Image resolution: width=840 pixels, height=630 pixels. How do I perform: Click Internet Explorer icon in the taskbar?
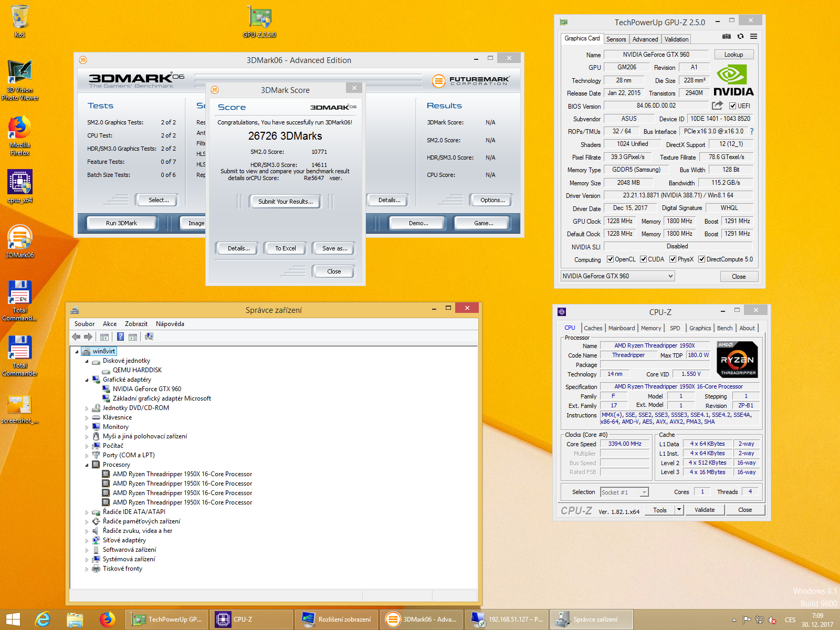(x=43, y=619)
